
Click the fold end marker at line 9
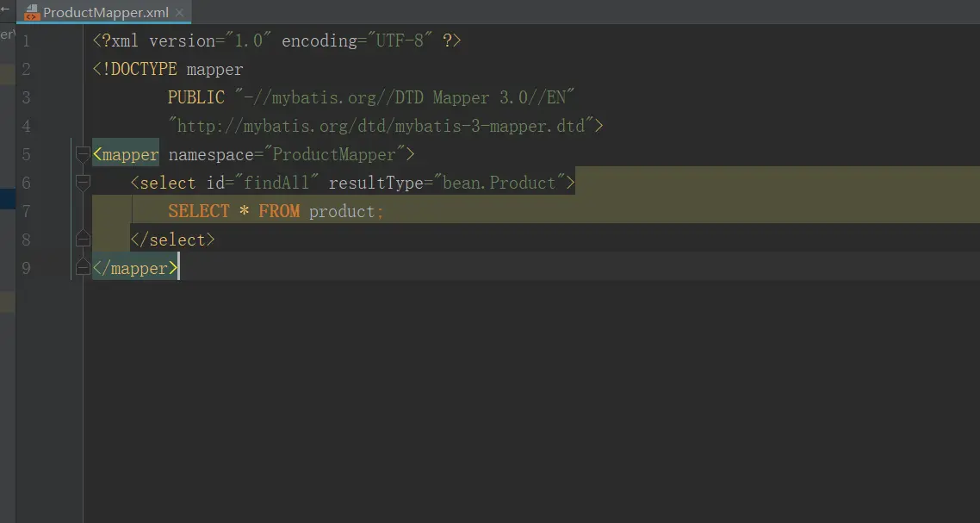pyautogui.click(x=83, y=268)
